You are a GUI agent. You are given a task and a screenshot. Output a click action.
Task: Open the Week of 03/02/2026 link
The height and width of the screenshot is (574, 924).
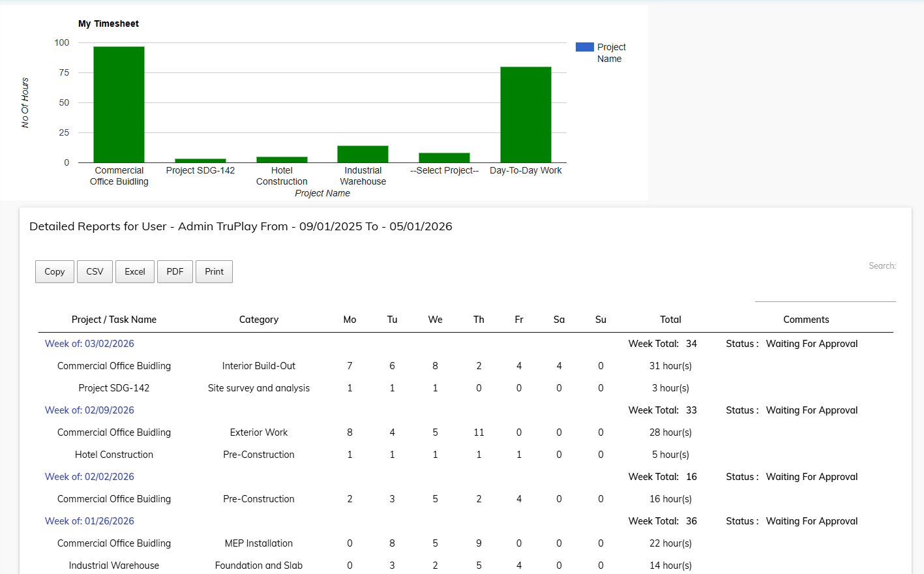[x=89, y=343]
